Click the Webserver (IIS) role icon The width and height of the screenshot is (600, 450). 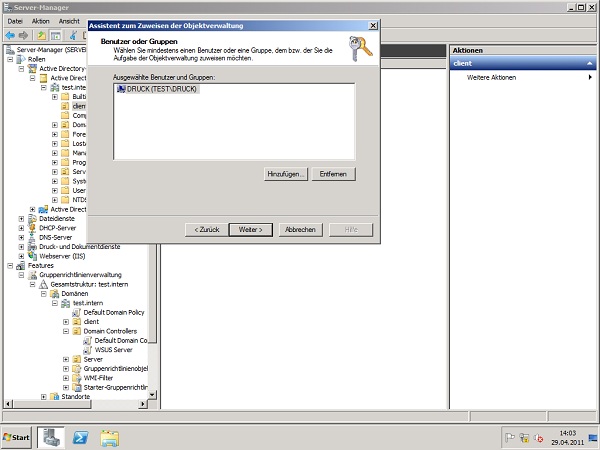click(33, 256)
